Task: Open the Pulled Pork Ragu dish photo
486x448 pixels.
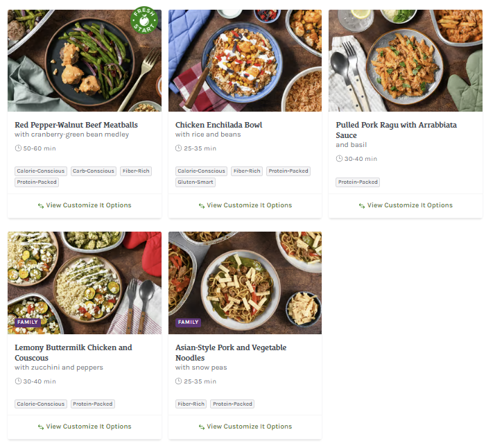Action: pyautogui.click(x=406, y=60)
